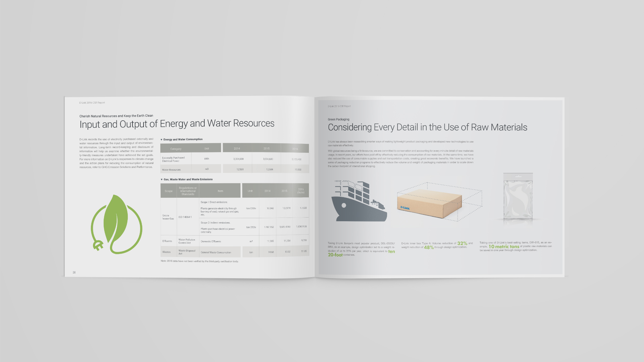Click the 'Wastes' scope cell
Viewport: 644px width, 362px height.
pos(166,252)
